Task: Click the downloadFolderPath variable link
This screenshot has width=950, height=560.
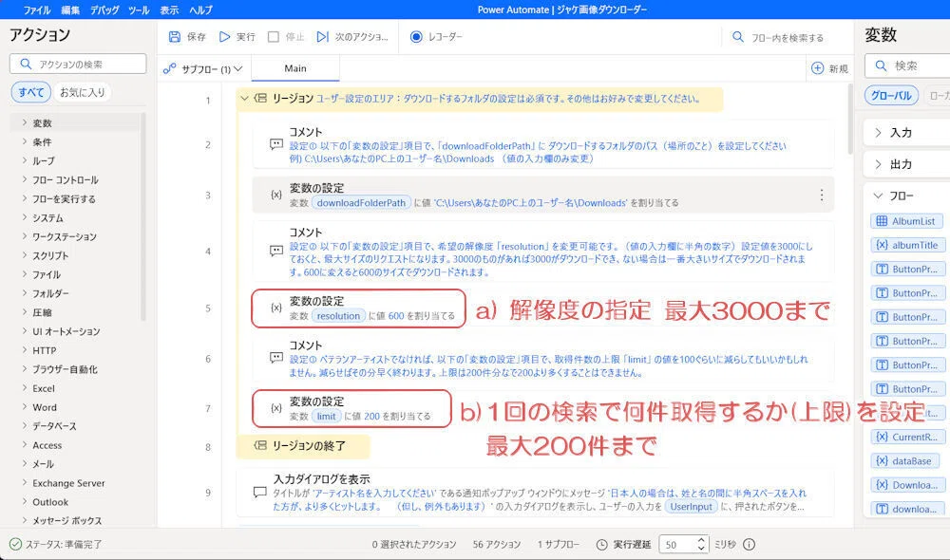Action: (361, 203)
